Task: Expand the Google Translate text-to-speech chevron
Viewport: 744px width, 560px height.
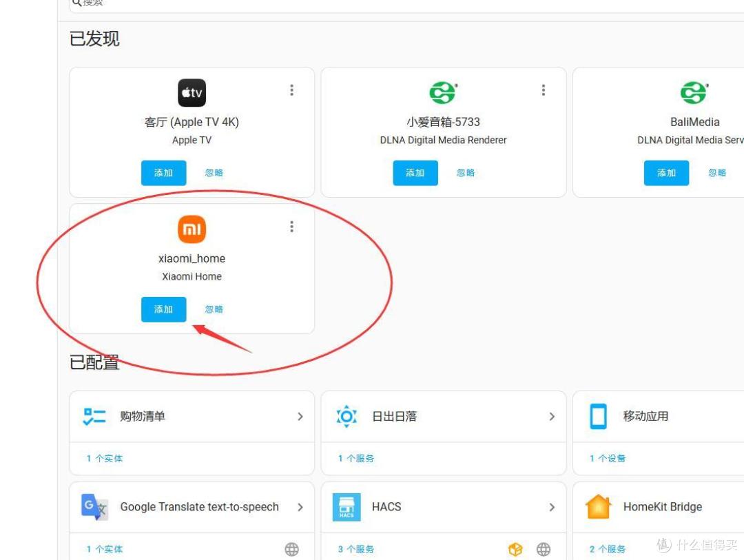Action: (300, 507)
